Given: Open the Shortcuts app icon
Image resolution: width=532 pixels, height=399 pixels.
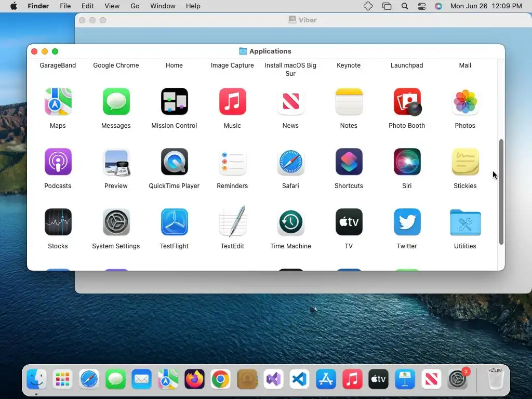Looking at the screenshot, I should point(349,162).
